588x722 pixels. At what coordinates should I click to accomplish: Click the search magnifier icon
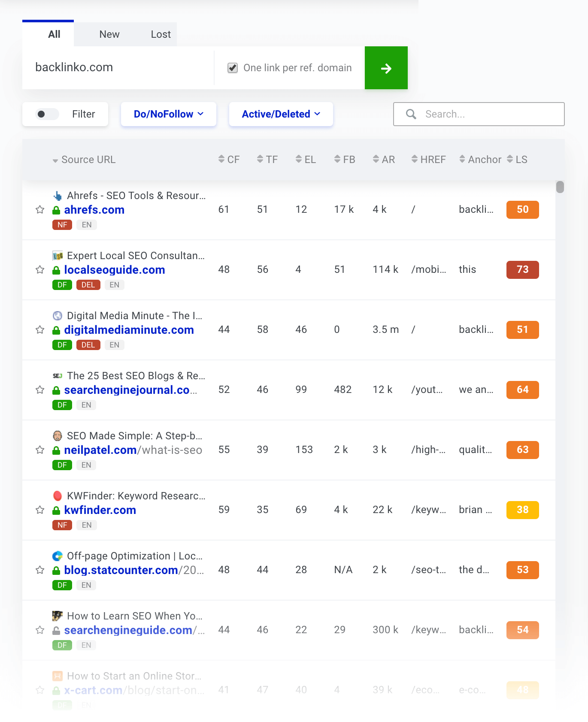click(x=411, y=114)
